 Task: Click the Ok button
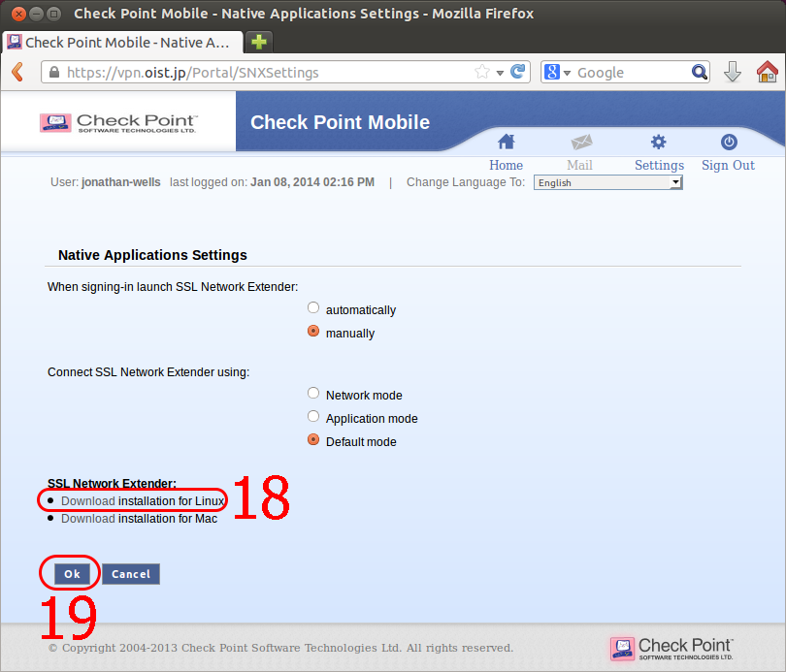click(x=72, y=574)
